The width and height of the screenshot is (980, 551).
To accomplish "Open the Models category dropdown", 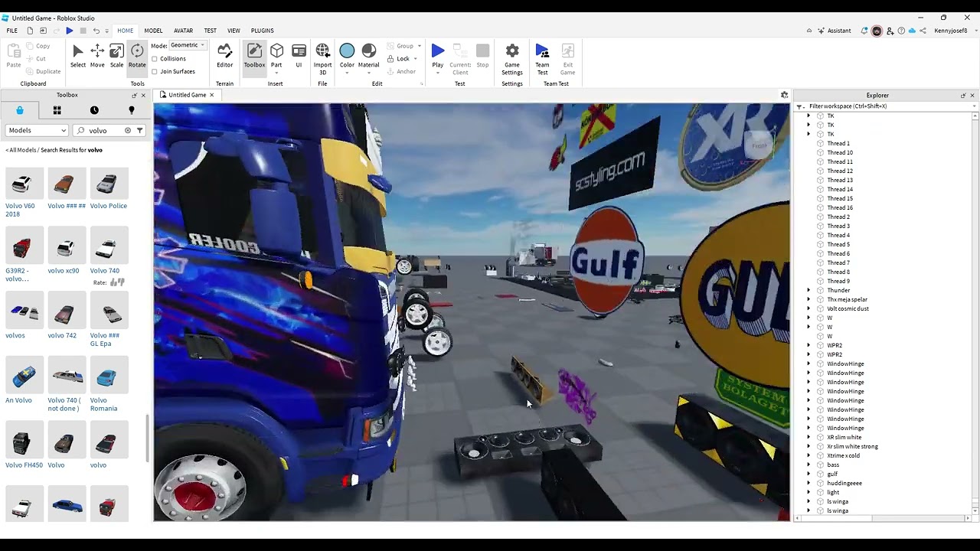I will [37, 131].
